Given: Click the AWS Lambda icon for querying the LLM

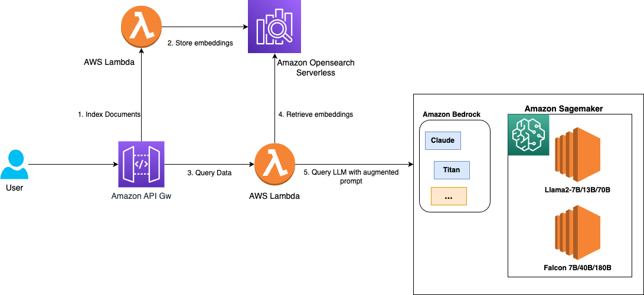Looking at the screenshot, I should [x=275, y=165].
